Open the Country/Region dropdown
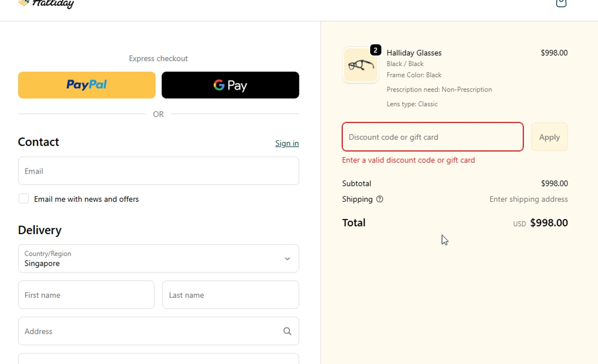Screen dimensions: 598x364 [158, 258]
